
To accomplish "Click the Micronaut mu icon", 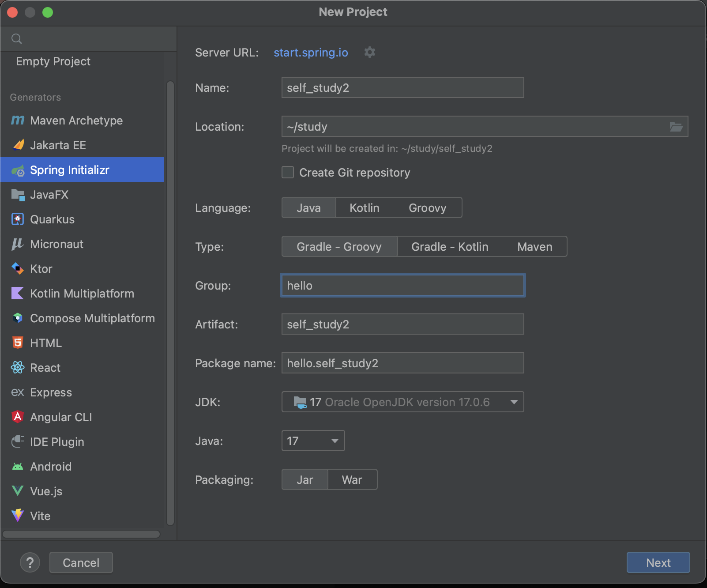I will point(18,244).
